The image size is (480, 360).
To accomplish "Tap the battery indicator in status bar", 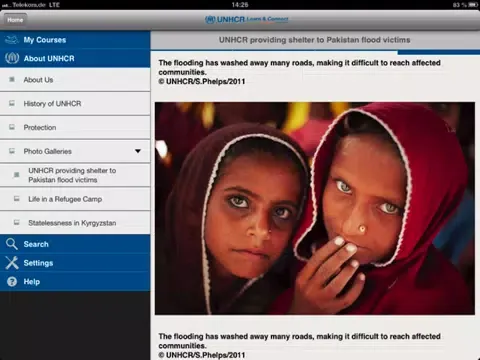I will [473, 5].
